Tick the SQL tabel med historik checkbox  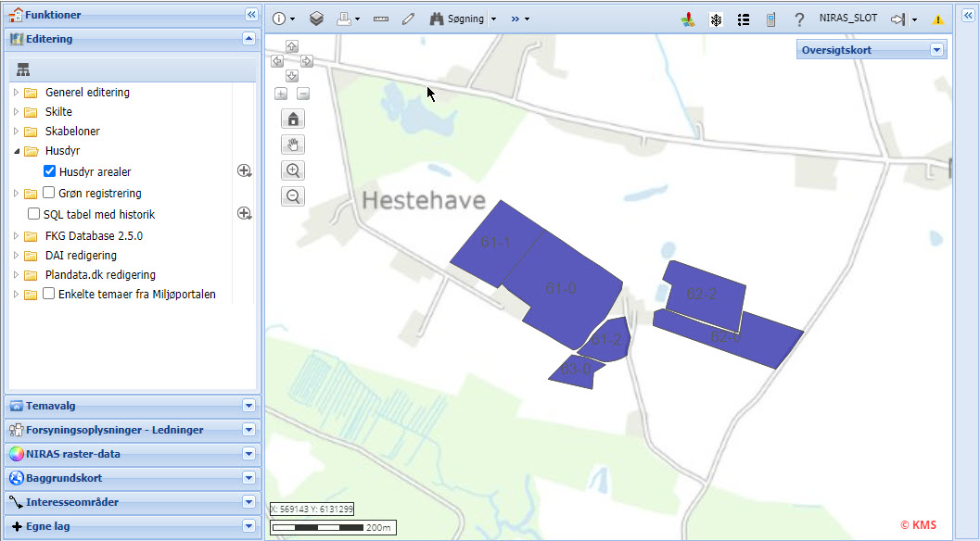tap(34, 214)
